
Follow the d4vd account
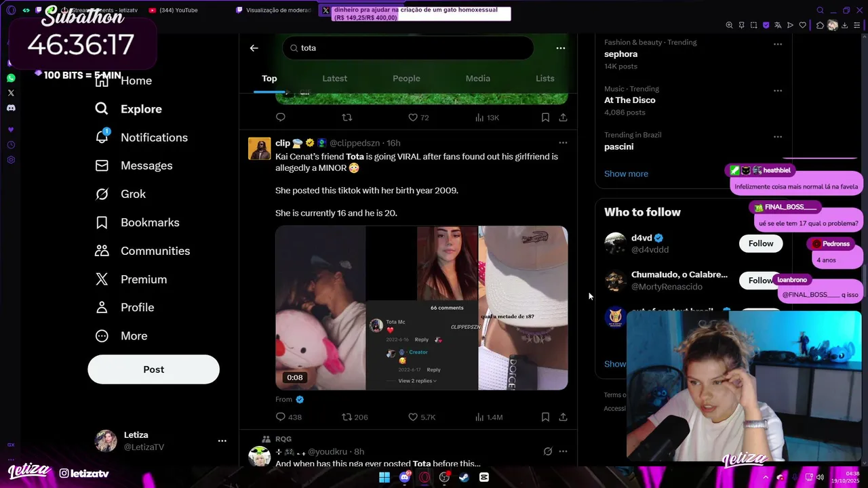click(761, 243)
